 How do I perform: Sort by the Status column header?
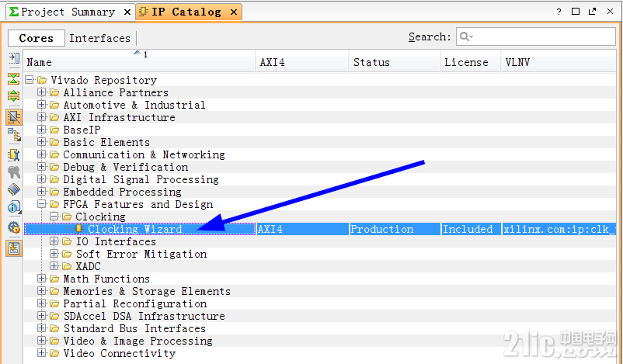click(395, 62)
